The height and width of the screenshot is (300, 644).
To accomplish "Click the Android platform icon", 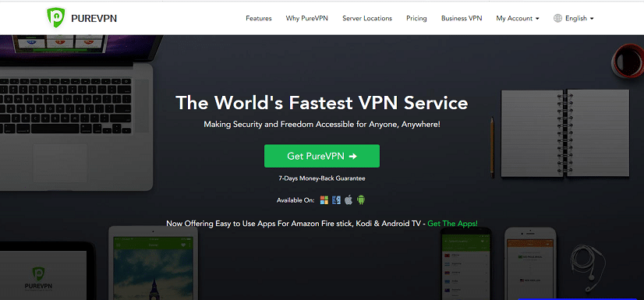I will click(x=361, y=200).
